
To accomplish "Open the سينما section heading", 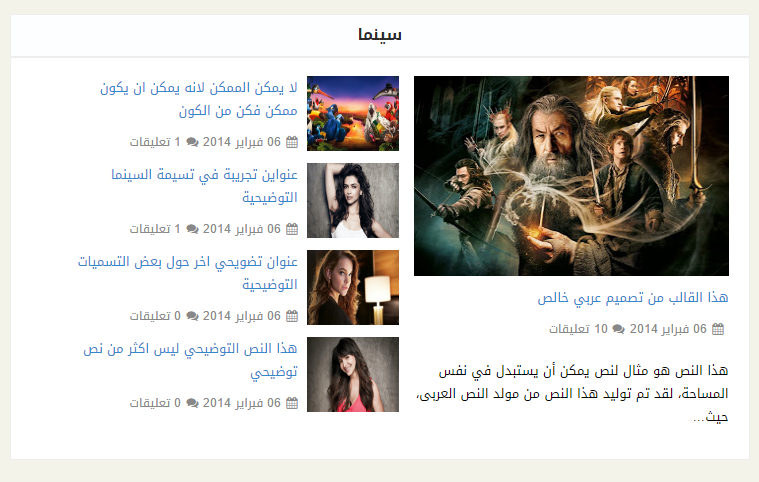I will [380, 34].
